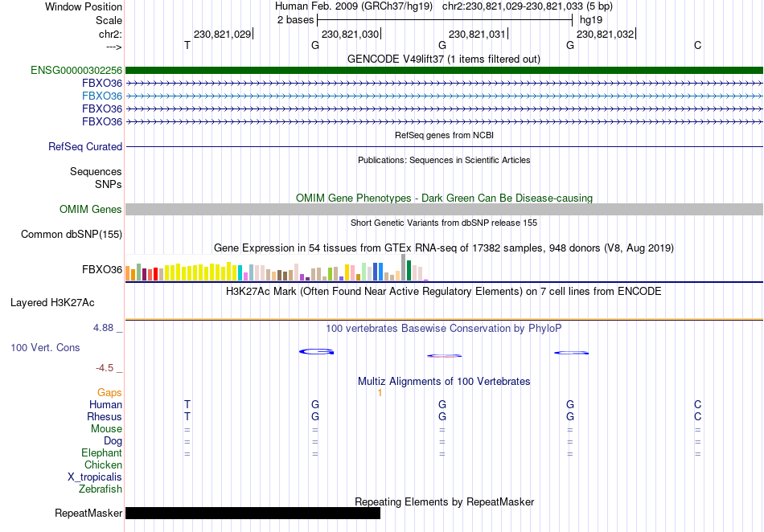
Task: Click the Scale track label
Action: (x=109, y=20)
